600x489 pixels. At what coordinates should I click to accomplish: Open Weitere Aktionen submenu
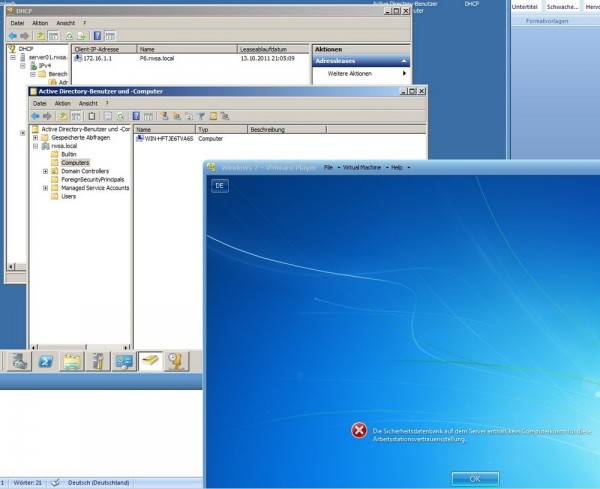pyautogui.click(x=361, y=73)
